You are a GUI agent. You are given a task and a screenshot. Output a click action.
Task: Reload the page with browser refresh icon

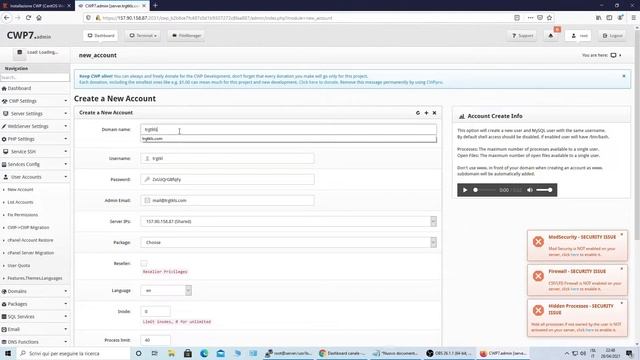[28, 18]
